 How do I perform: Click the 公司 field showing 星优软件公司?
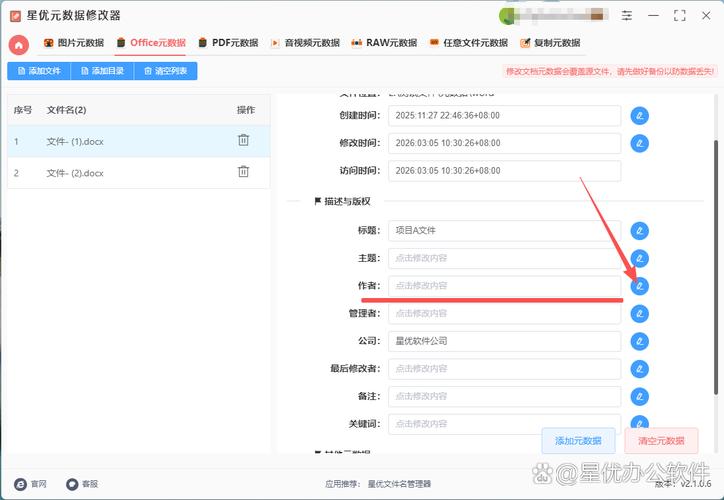(504, 341)
